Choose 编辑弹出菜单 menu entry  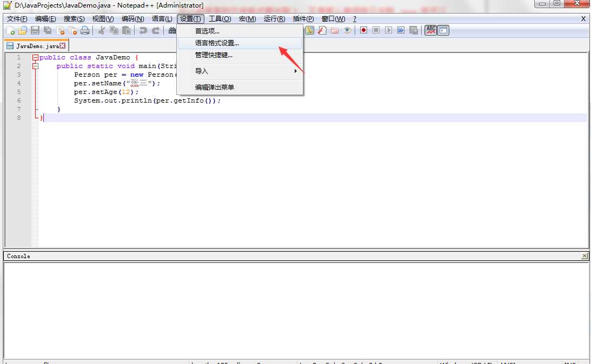click(240, 87)
